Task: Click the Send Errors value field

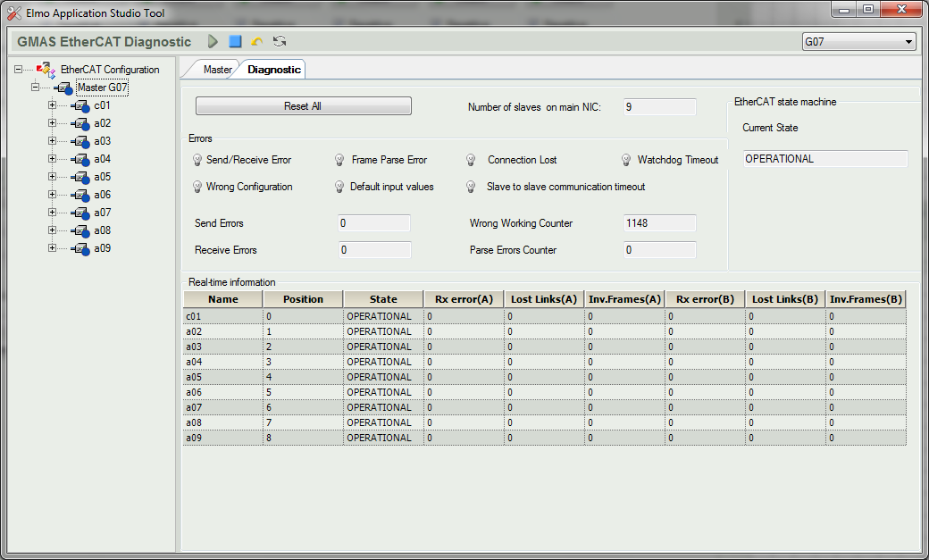Action: tap(374, 223)
